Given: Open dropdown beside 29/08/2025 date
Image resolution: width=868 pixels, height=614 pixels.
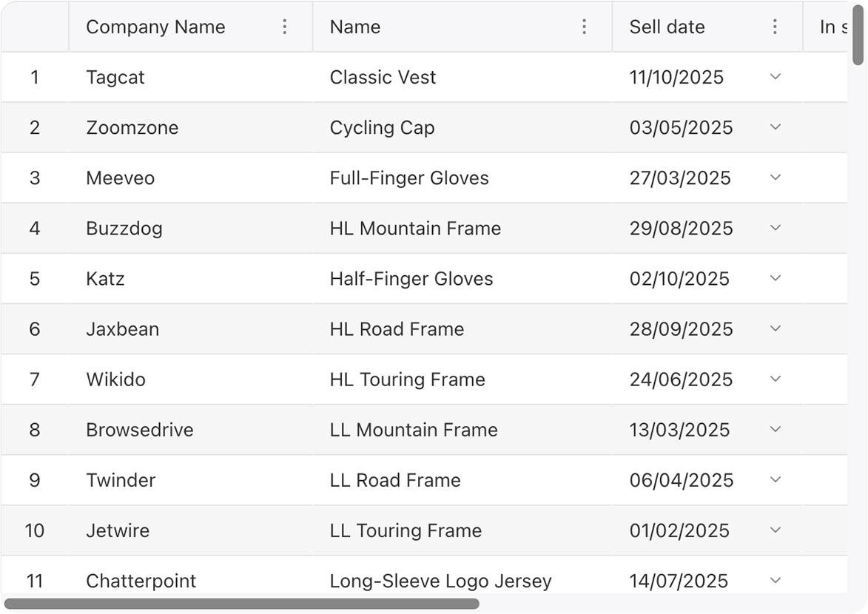Looking at the screenshot, I should click(x=776, y=228).
